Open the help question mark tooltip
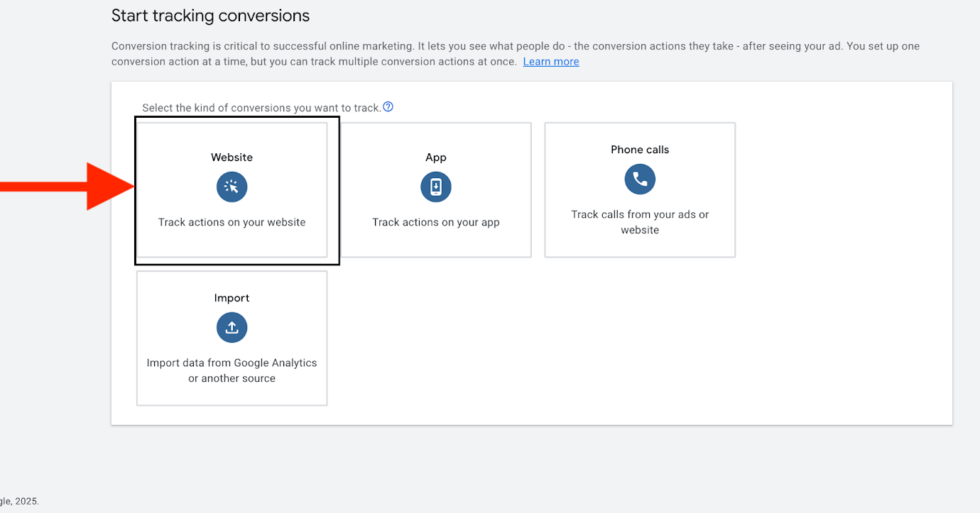The height and width of the screenshot is (513, 980). [388, 107]
